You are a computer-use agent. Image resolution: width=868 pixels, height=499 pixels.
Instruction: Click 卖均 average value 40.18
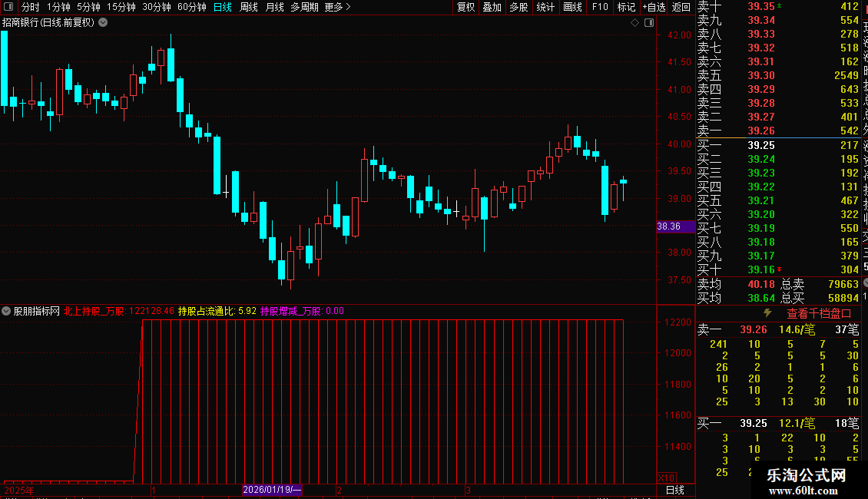click(x=761, y=284)
